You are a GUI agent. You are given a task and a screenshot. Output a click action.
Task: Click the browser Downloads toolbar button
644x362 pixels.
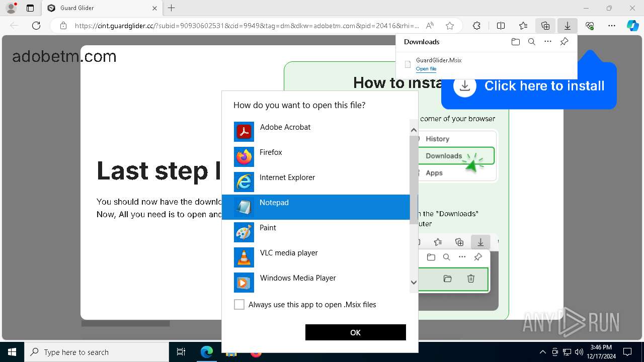point(568,26)
